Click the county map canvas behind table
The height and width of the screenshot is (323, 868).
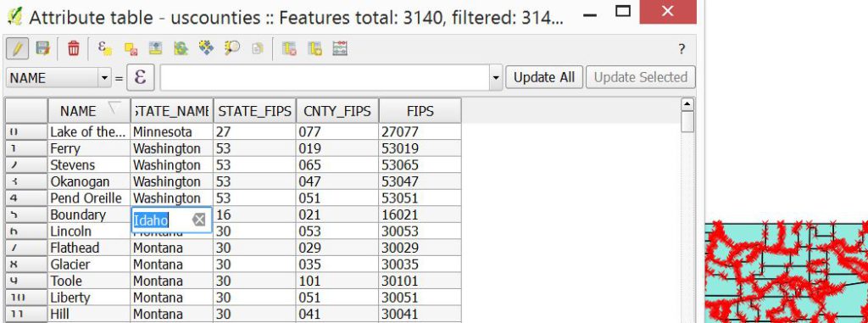(x=786, y=272)
